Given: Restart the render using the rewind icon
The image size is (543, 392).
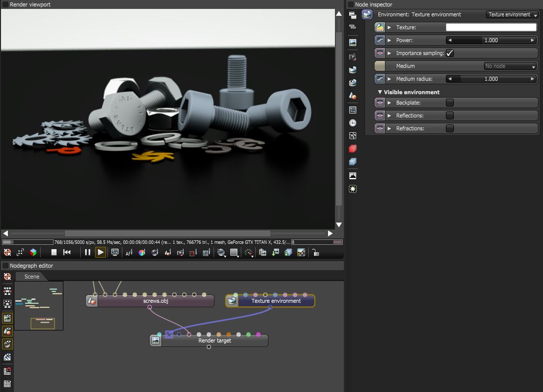Looking at the screenshot, I should 67,252.
